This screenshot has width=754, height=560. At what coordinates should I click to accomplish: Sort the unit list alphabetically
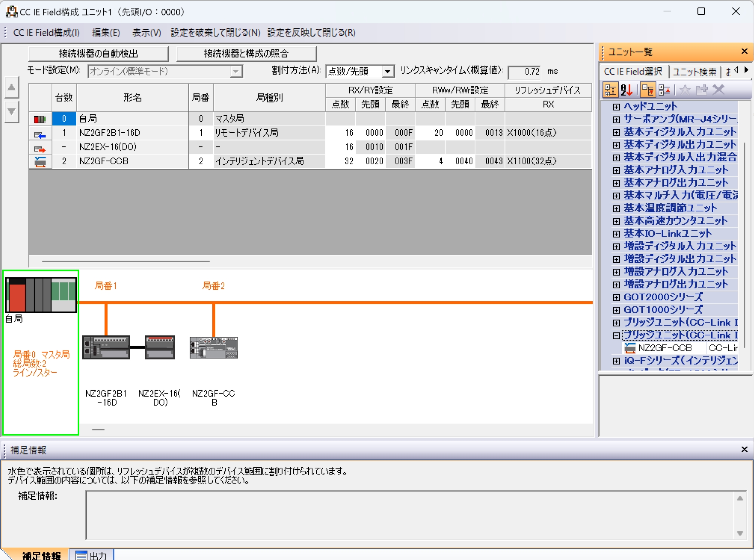(626, 90)
